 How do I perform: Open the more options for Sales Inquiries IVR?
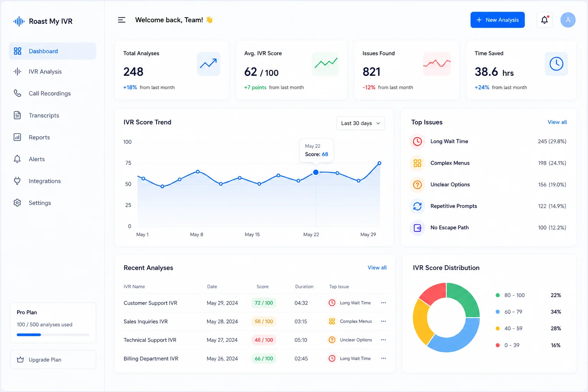(x=384, y=322)
